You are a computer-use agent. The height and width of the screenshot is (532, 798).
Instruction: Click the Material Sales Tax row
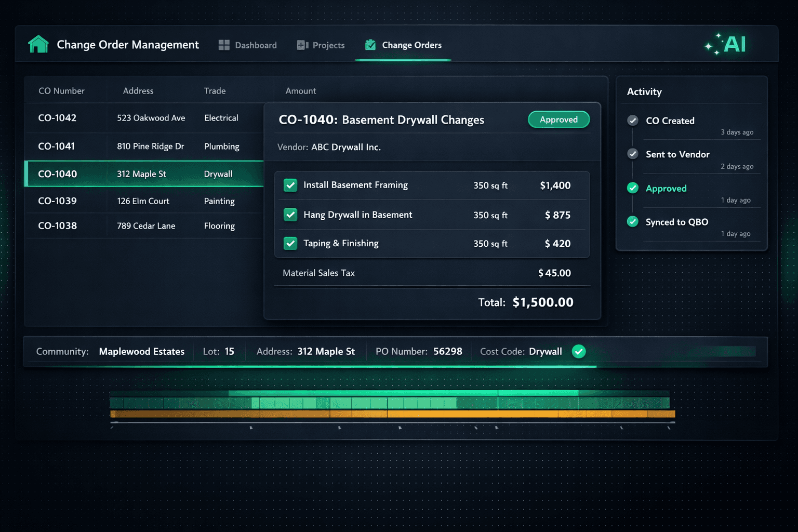[432, 273]
